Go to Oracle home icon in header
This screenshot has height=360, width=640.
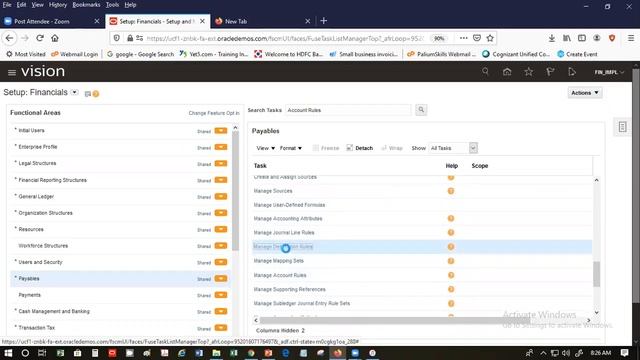pos(507,72)
